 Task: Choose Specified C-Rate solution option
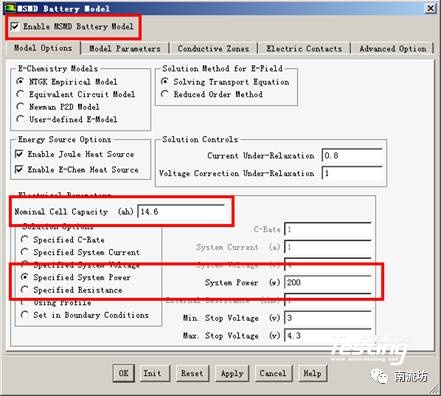click(25, 239)
